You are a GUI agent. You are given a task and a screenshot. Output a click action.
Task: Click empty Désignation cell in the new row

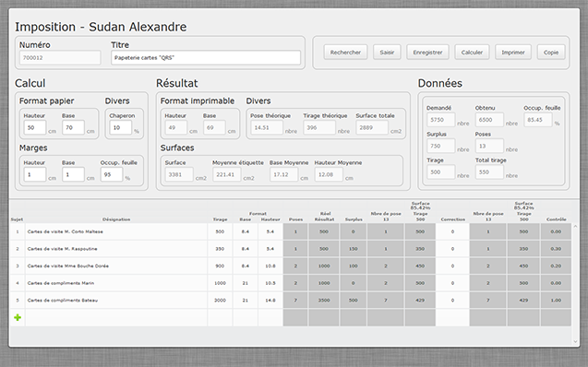pyautogui.click(x=116, y=317)
